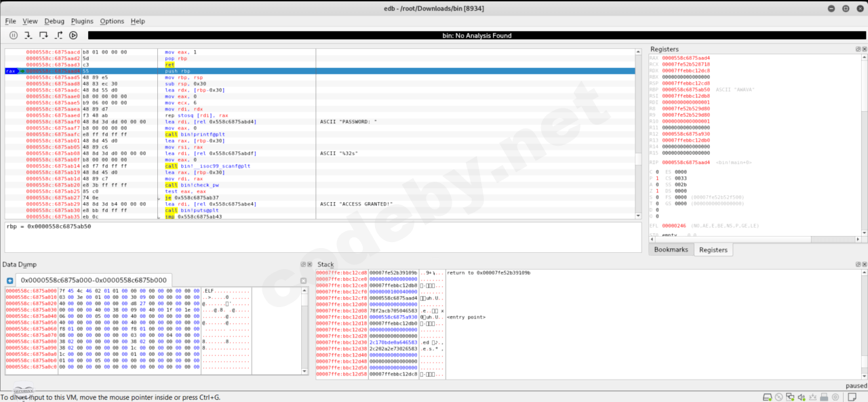This screenshot has height=402, width=868.
Task: Select the RAX register value
Action: (x=686, y=58)
